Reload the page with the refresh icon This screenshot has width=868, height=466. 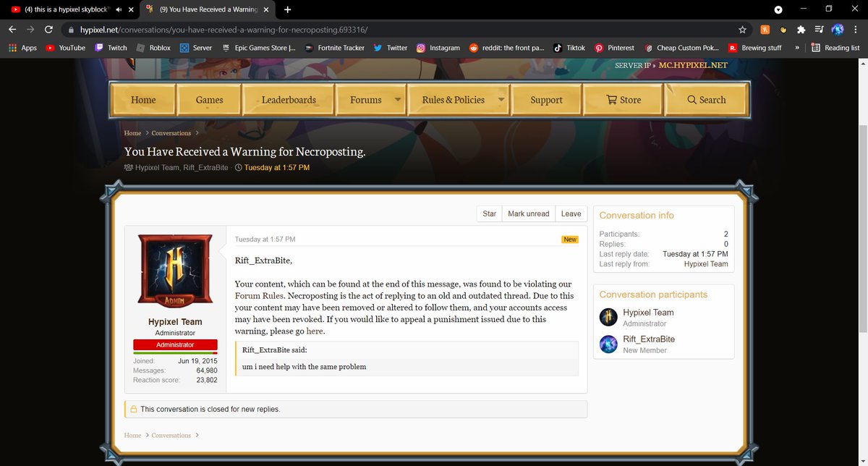[x=48, y=30]
